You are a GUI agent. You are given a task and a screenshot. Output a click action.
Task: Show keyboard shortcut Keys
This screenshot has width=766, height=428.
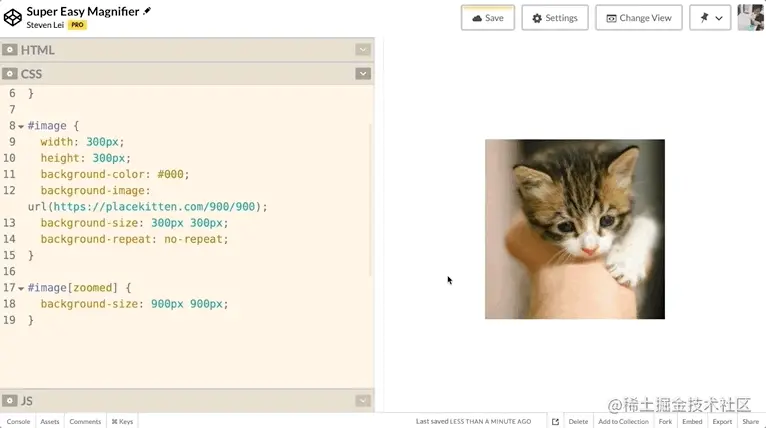122,421
